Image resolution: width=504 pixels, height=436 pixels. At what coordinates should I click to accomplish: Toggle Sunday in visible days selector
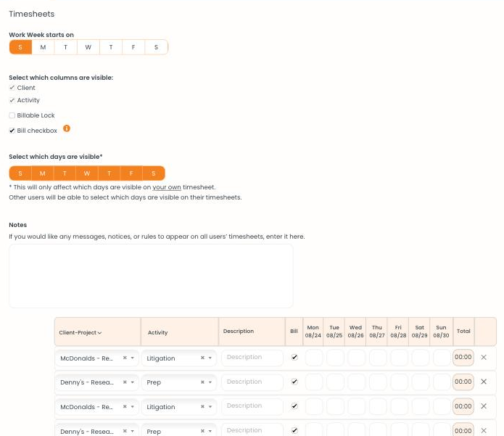(x=20, y=173)
